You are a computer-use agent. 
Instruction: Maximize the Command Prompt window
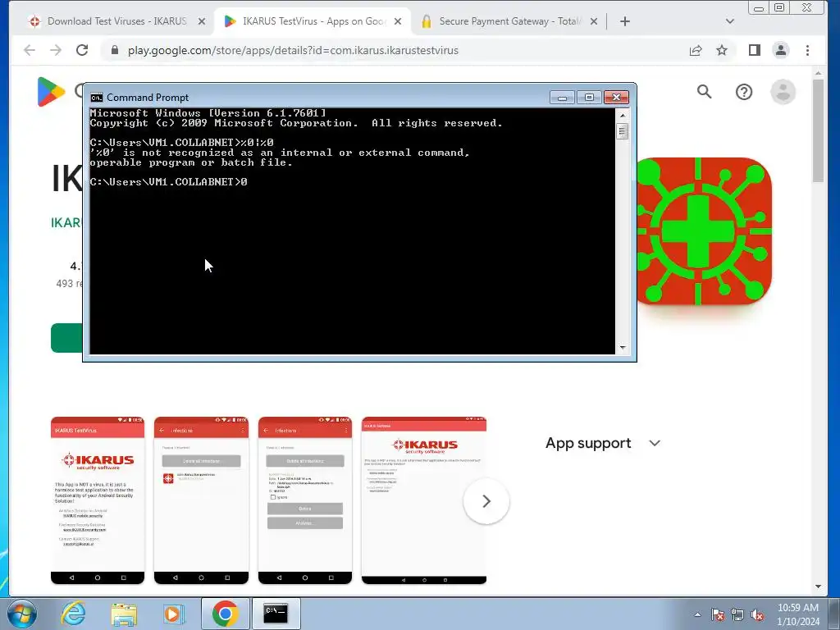pyautogui.click(x=589, y=98)
